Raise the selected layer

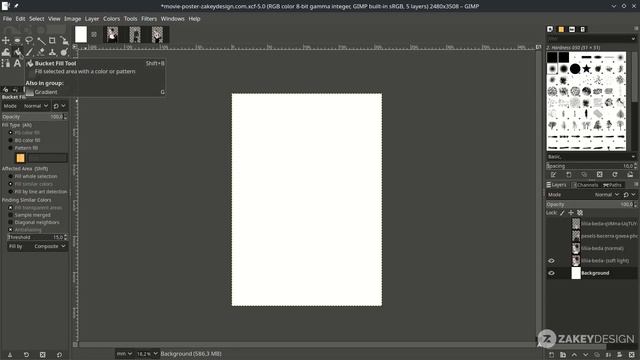pyautogui.click(x=574, y=355)
